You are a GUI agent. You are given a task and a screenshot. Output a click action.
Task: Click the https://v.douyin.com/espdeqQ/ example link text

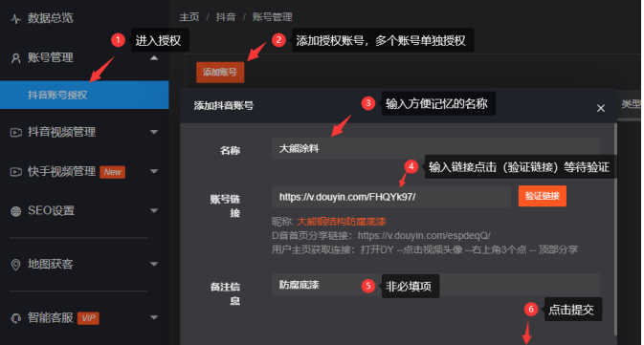(x=424, y=236)
